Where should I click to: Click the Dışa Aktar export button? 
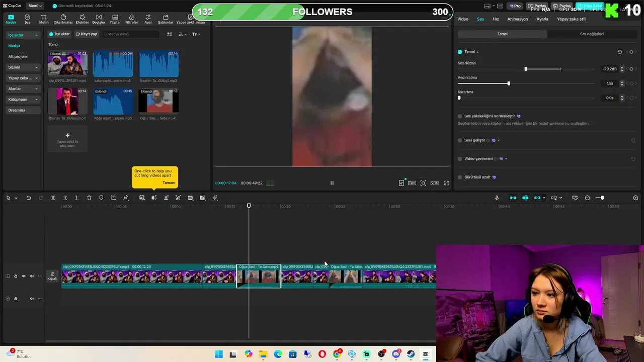(591, 6)
